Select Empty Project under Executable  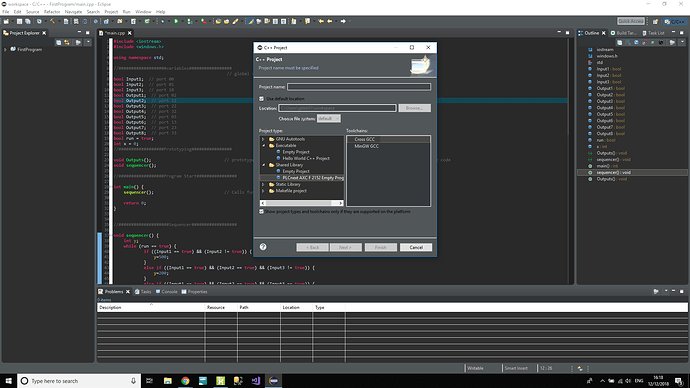tap(296, 152)
